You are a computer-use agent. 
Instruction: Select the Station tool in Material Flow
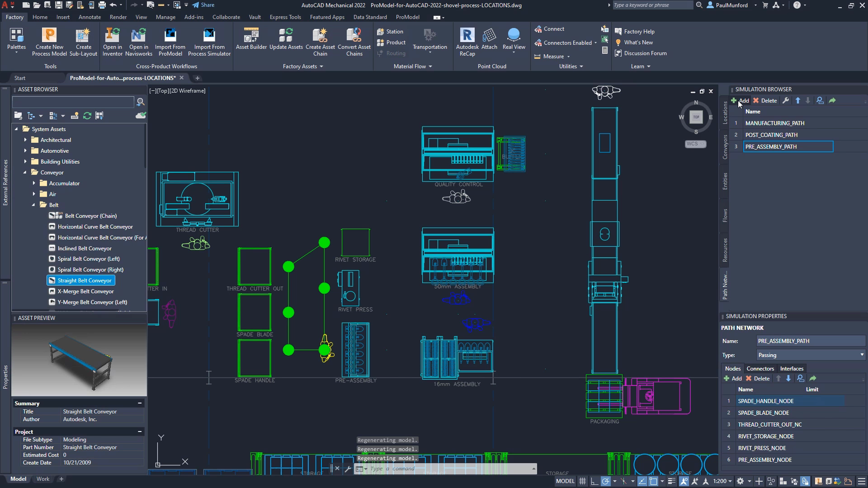(x=391, y=31)
